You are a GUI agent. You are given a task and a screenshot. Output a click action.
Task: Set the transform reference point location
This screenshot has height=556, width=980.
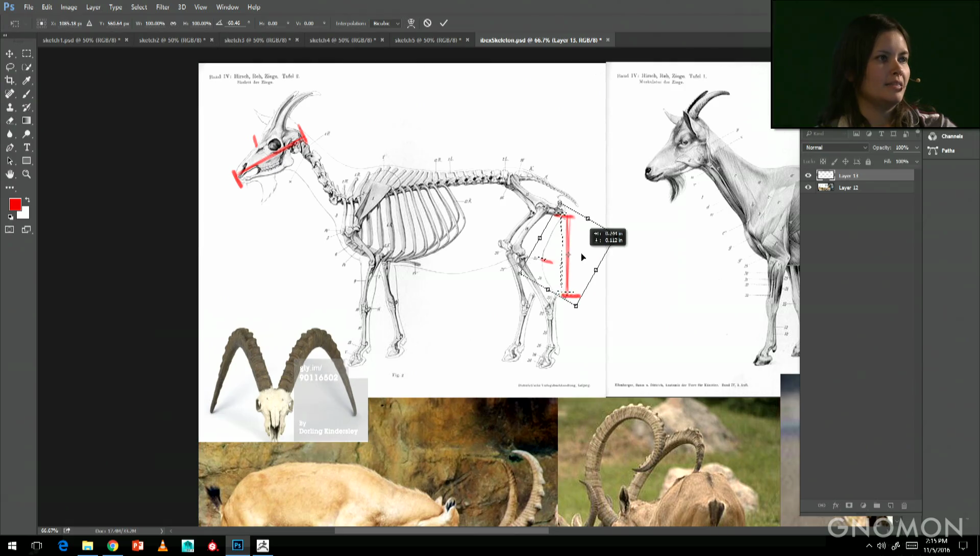[41, 23]
